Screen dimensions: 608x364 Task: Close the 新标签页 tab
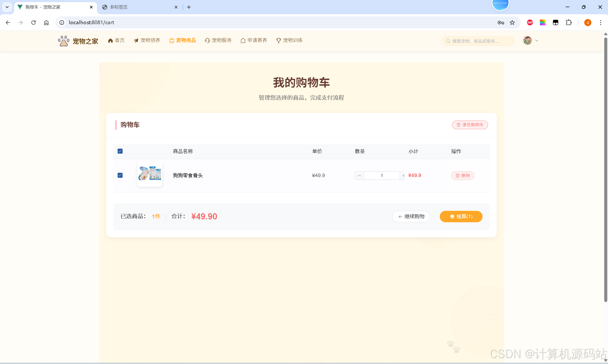pos(176,7)
